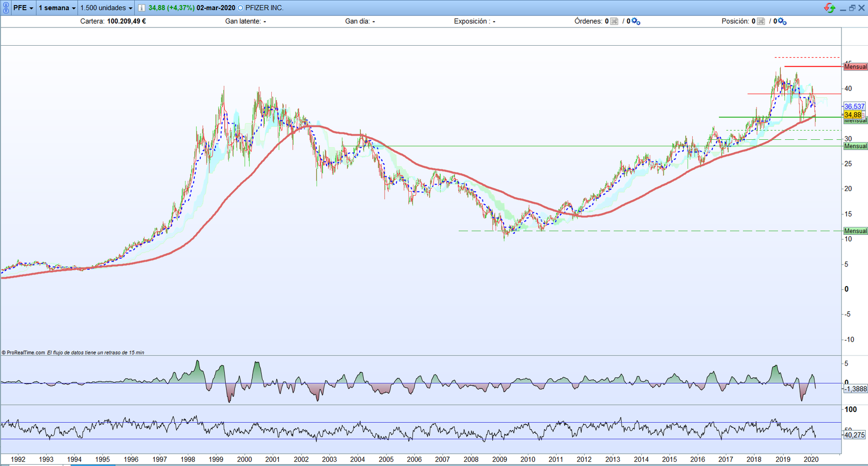Click the red Mensual resistance label
Viewport: 868px width, 466px height.
(855, 67)
